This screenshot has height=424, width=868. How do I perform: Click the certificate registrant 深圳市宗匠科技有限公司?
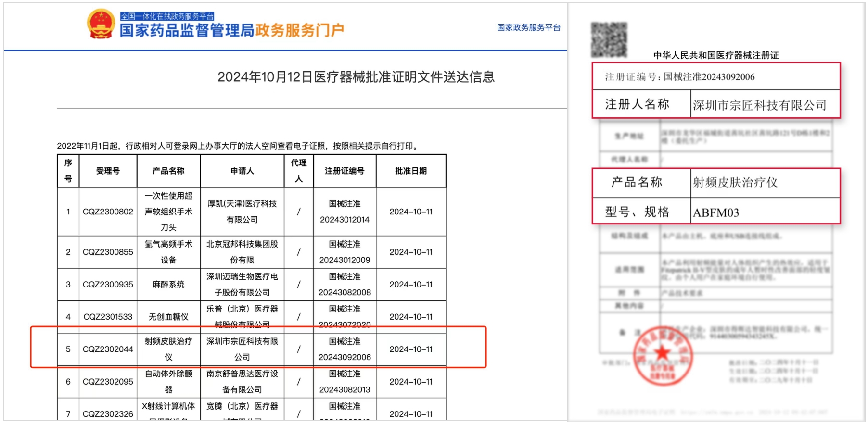click(x=759, y=105)
